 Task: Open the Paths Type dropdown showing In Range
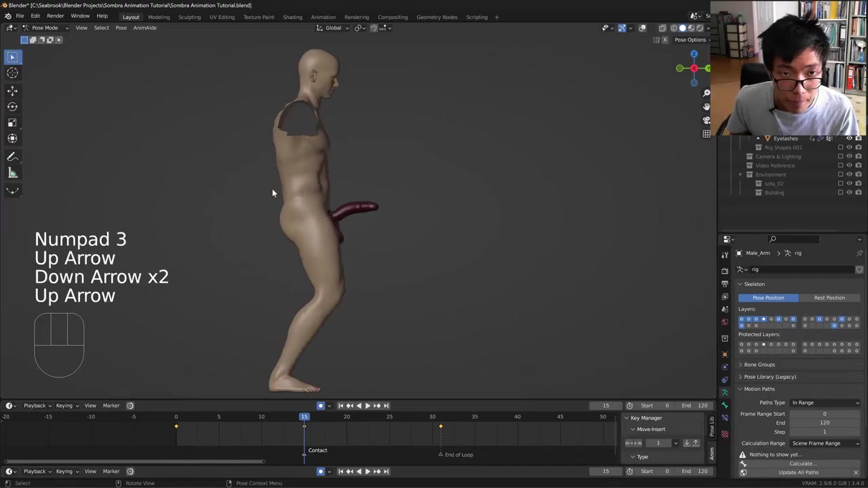coord(825,403)
